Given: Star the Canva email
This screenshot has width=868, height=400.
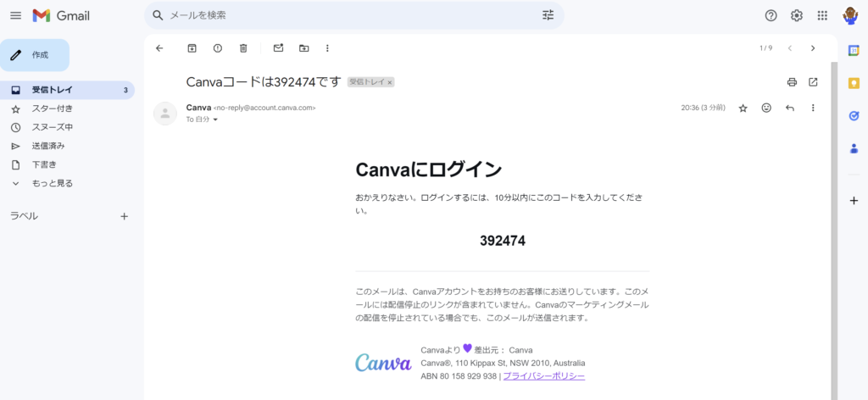Looking at the screenshot, I should 743,108.
